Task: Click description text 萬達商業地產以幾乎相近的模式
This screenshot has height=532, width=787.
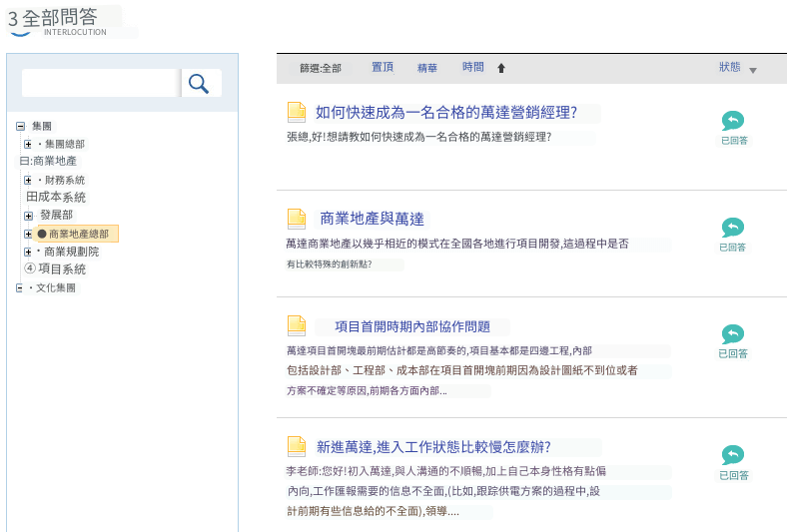Action: [x=457, y=244]
